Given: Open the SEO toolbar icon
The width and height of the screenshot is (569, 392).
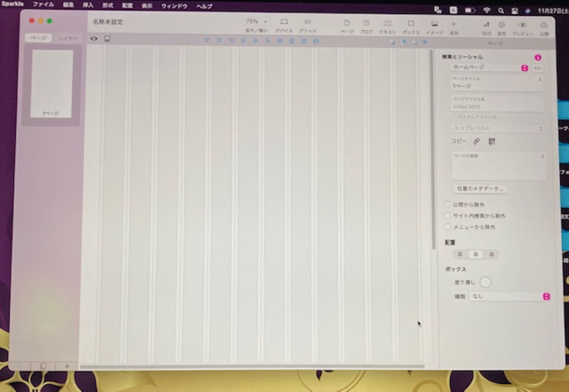Looking at the screenshot, I should (x=486, y=24).
